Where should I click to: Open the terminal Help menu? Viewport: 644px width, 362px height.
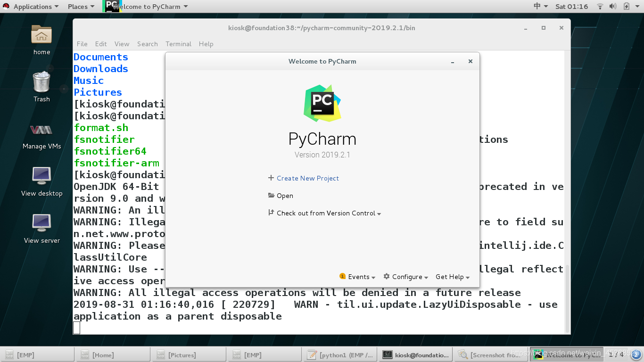coord(206,44)
